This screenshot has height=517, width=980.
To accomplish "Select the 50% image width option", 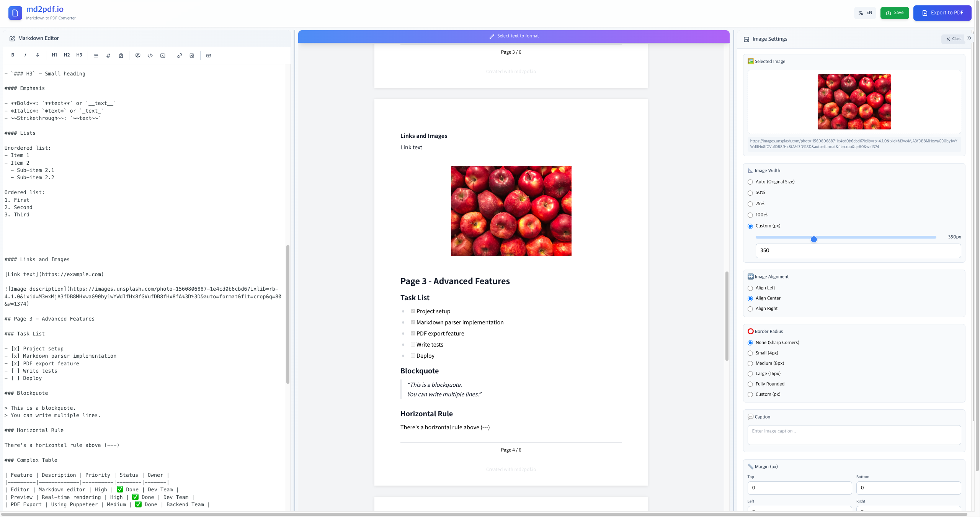I will pos(750,193).
